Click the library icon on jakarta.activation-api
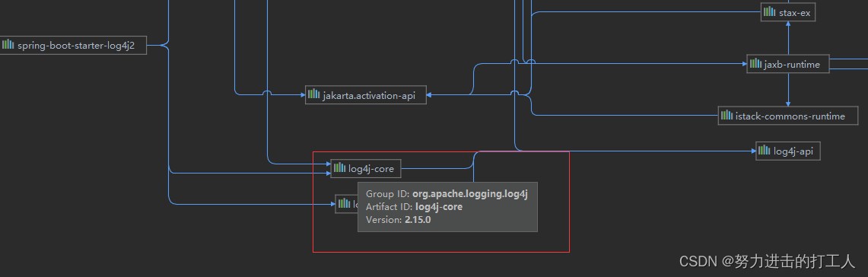The height and width of the screenshot is (277, 868). [314, 94]
